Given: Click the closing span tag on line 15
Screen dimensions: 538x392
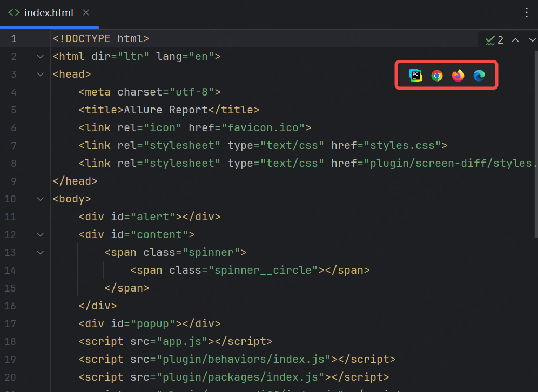Looking at the screenshot, I should [127, 288].
